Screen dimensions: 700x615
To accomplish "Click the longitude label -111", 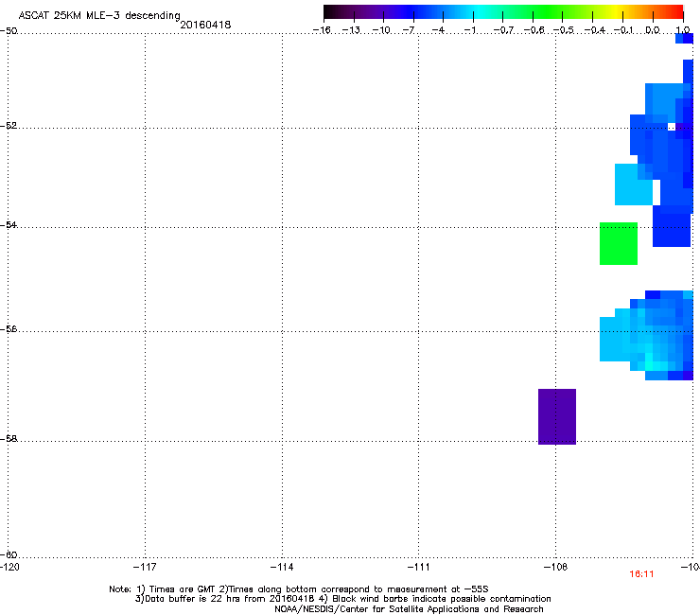I will pyautogui.click(x=418, y=567).
